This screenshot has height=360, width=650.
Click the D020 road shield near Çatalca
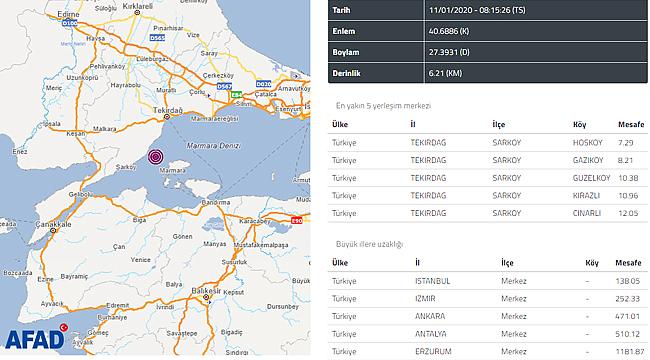[264, 84]
